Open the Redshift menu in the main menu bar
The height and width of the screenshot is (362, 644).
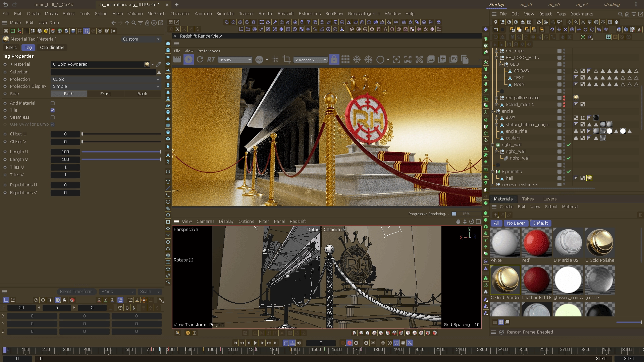[286, 14]
